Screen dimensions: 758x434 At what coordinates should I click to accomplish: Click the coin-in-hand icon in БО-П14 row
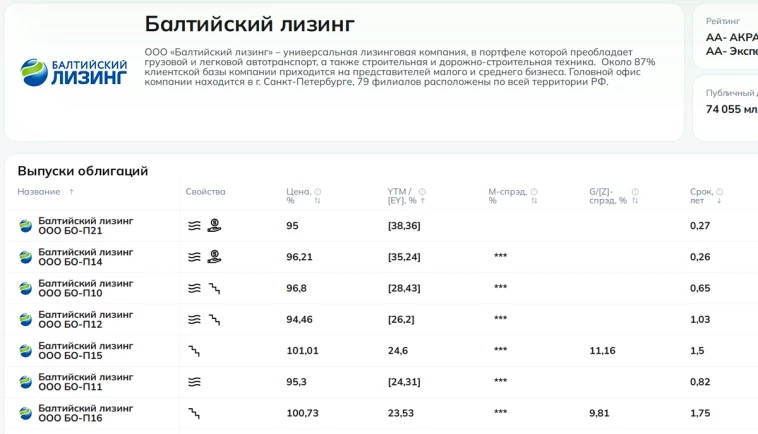[214, 257]
